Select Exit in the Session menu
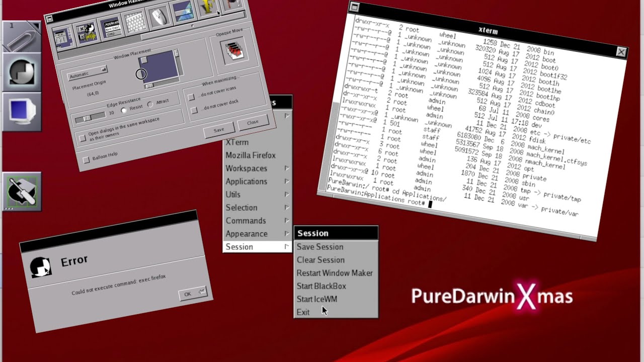The height and width of the screenshot is (362, 644). [x=336, y=312]
